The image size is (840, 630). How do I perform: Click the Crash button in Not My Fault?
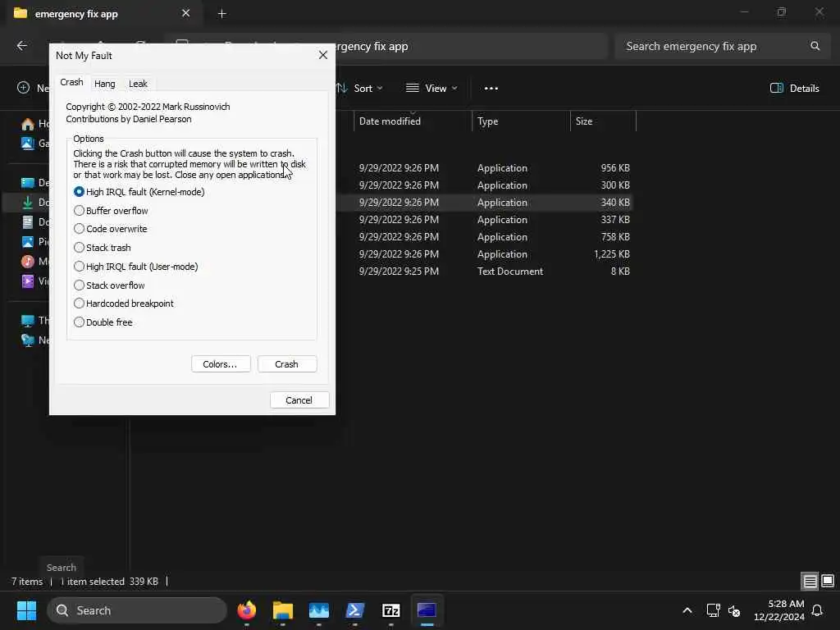pos(286,364)
